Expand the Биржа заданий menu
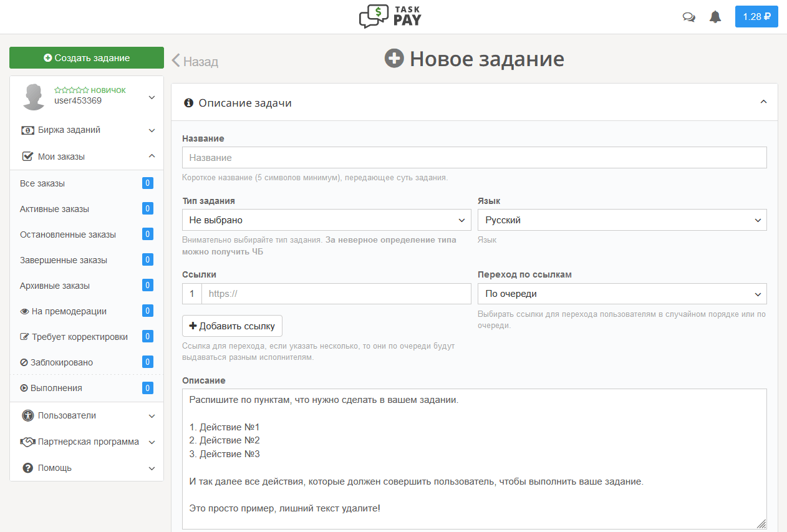This screenshot has height=532, width=787. (x=152, y=130)
